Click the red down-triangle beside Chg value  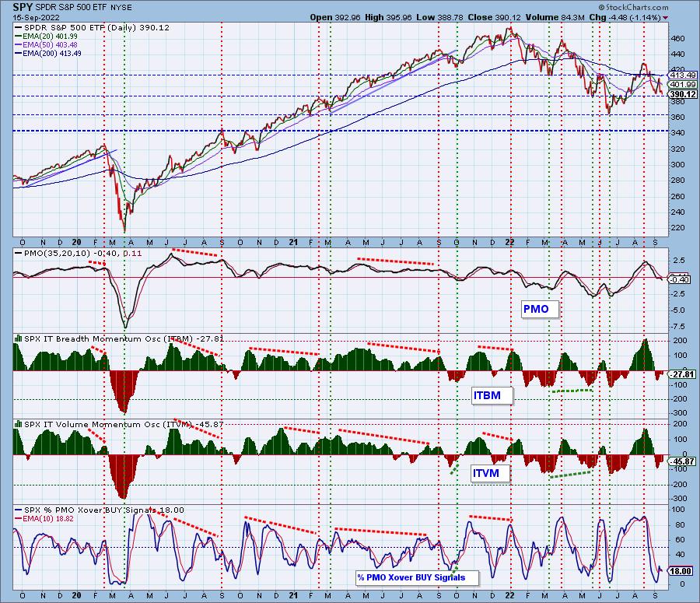tap(666, 18)
